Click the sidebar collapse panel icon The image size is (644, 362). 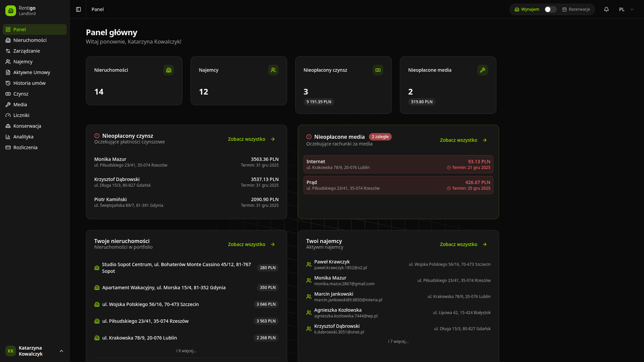78,9
